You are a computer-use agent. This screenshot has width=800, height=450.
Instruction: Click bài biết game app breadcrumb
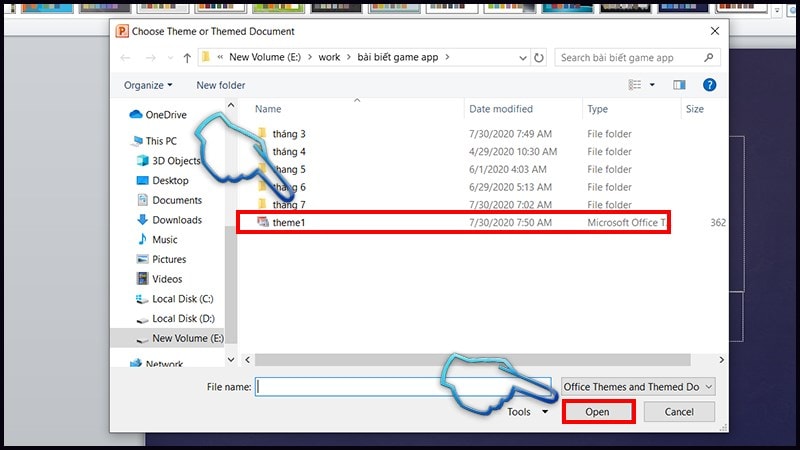[397, 57]
